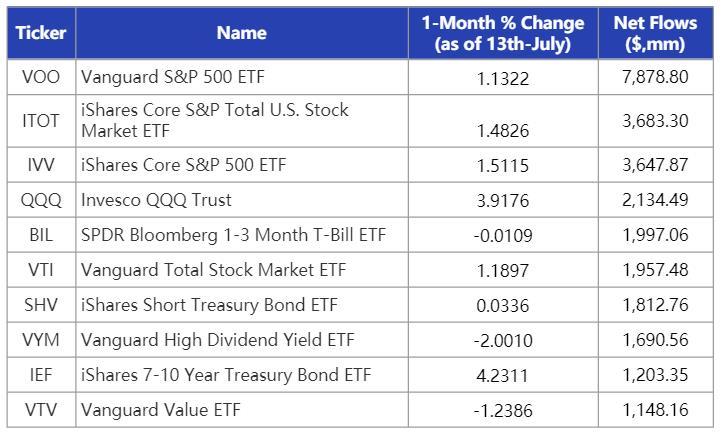Select the 1-Month % Change header
Image resolution: width=724 pixels, height=435 pixels.
coord(502,33)
